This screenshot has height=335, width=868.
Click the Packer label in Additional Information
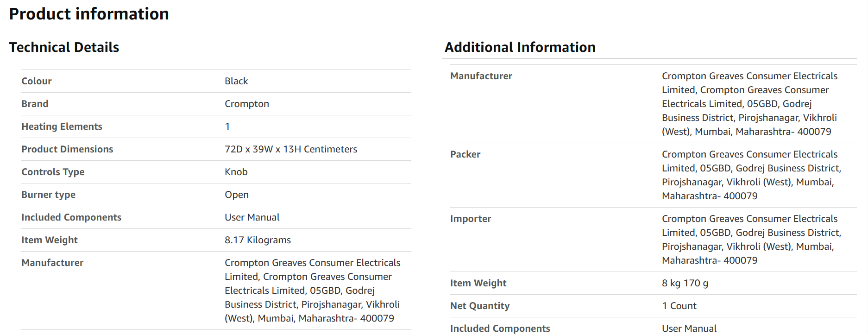465,154
